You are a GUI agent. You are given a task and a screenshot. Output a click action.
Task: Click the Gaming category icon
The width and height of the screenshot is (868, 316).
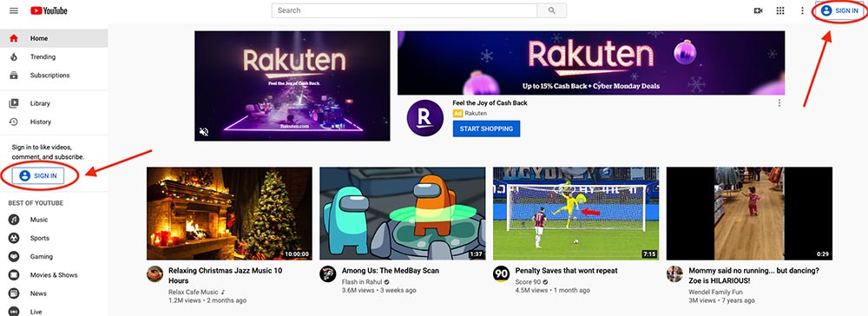(14, 257)
